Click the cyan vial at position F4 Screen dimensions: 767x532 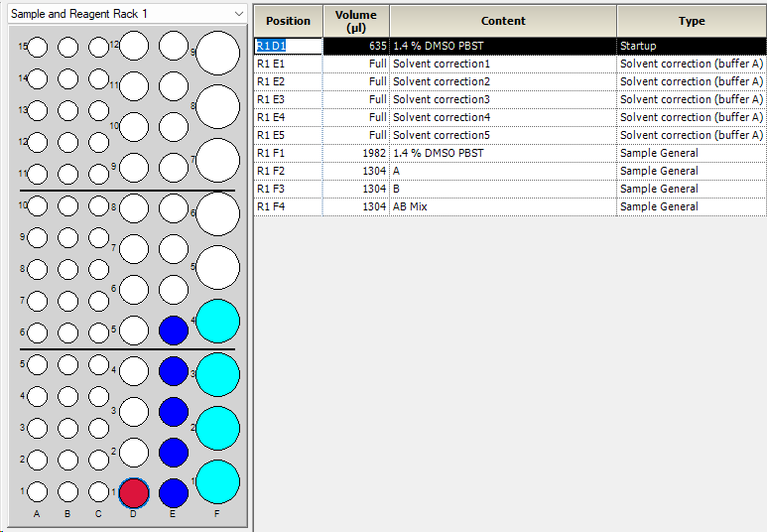click(x=218, y=321)
